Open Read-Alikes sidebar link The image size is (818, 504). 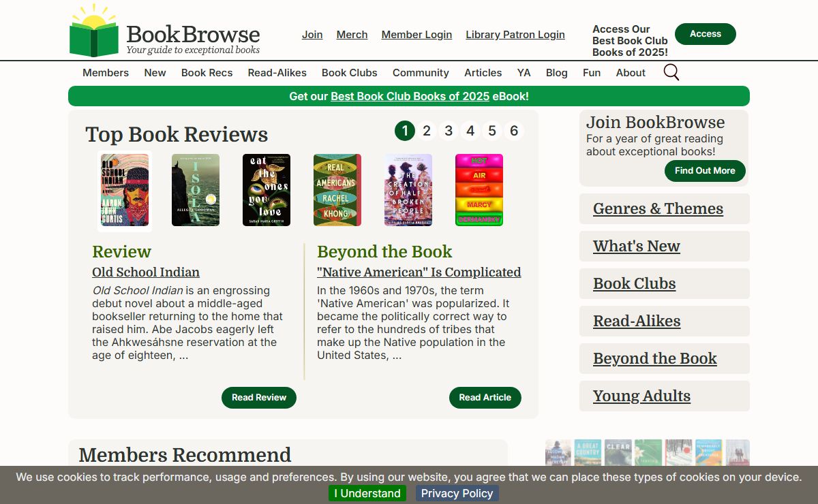click(x=637, y=321)
